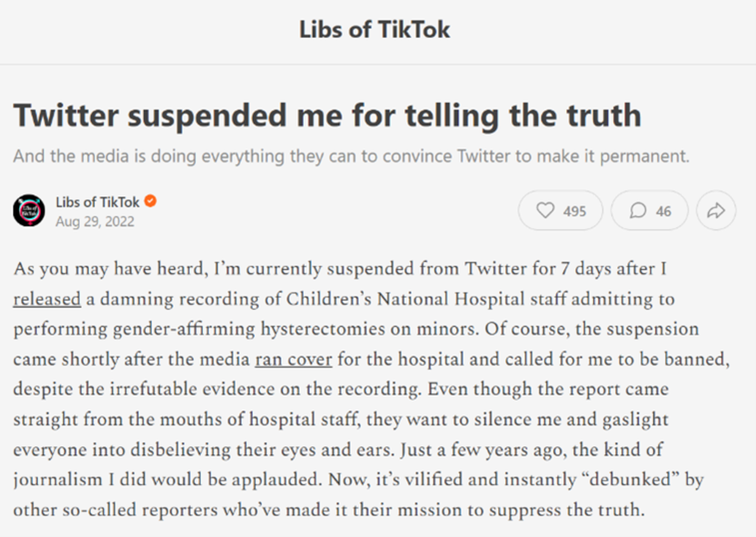Click the heart inside the 495 pill button

[546, 210]
